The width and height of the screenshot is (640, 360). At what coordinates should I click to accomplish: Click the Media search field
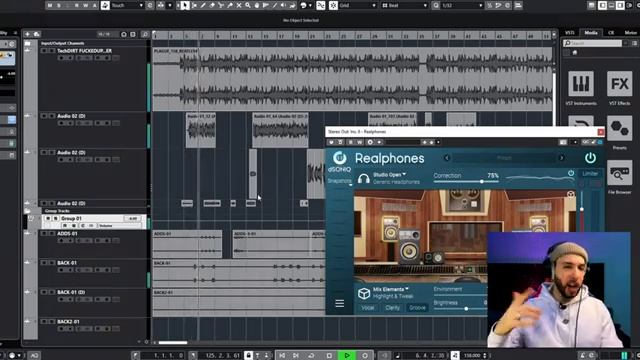click(592, 43)
